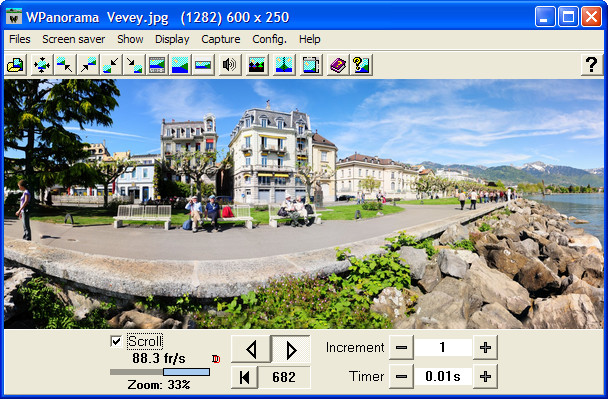Click the Increment value field showing 1
608x399 pixels.
(x=443, y=347)
